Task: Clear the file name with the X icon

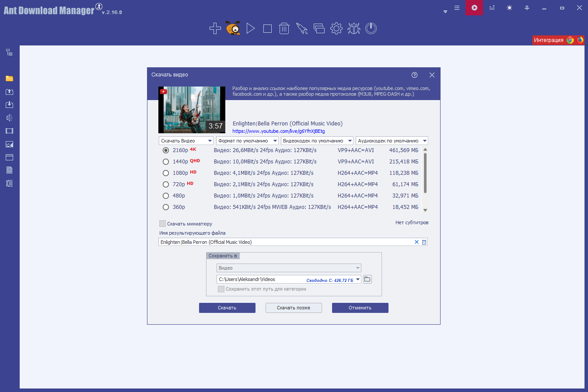Action: coord(416,242)
